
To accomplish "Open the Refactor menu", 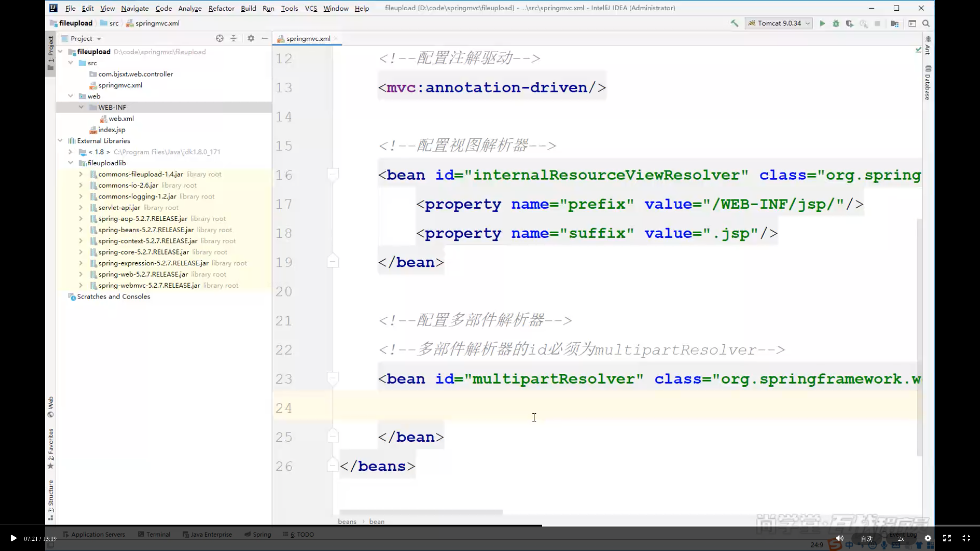I will (222, 8).
